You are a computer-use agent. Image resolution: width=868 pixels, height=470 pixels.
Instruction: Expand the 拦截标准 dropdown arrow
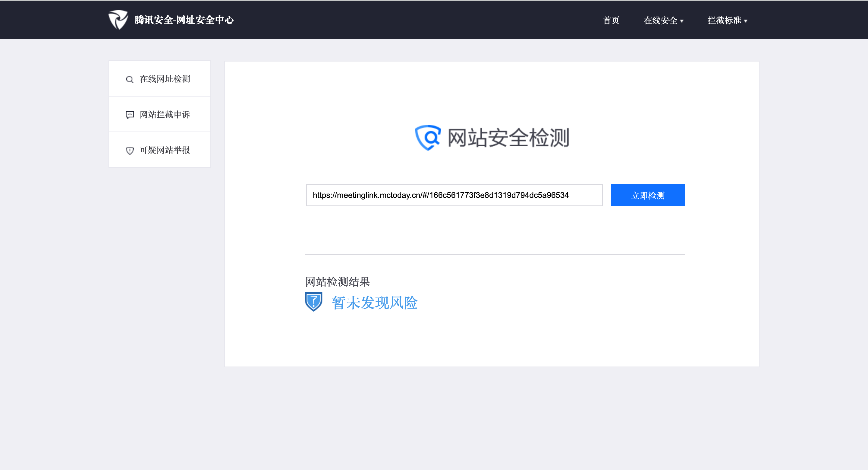(x=746, y=21)
